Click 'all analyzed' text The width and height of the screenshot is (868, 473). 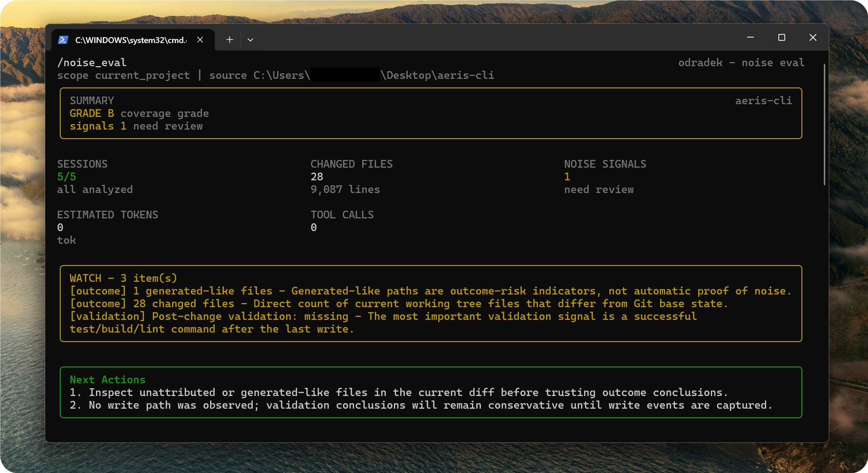coord(95,189)
